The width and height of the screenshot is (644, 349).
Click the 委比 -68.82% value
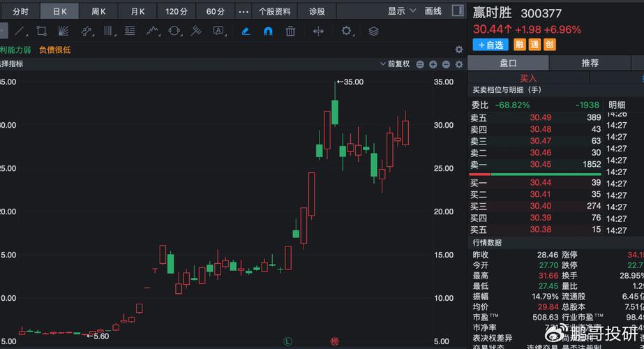click(512, 105)
